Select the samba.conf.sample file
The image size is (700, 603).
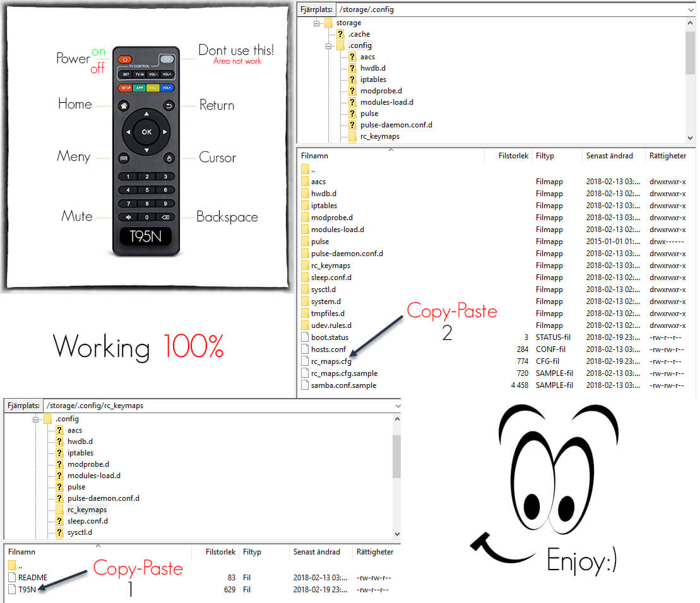tap(343, 385)
